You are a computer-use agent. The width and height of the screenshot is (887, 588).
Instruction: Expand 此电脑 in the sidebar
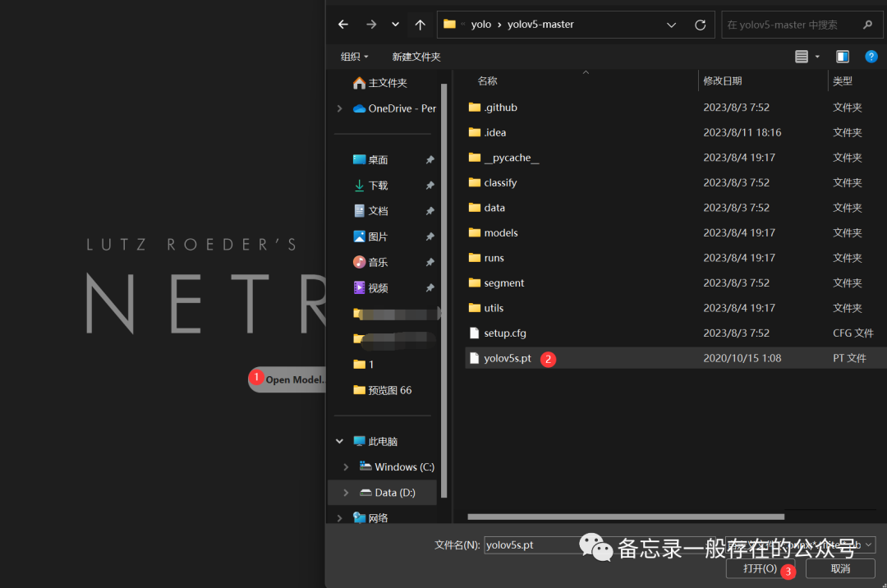pos(339,440)
